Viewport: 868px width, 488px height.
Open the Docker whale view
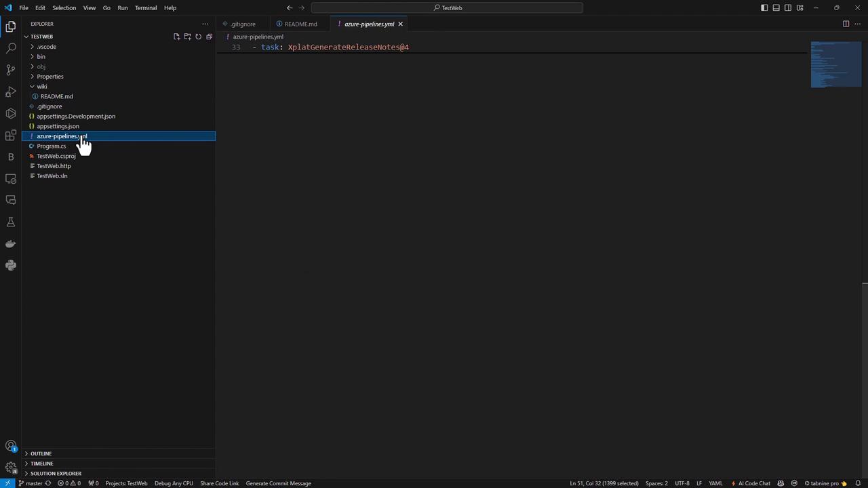pyautogui.click(x=11, y=243)
